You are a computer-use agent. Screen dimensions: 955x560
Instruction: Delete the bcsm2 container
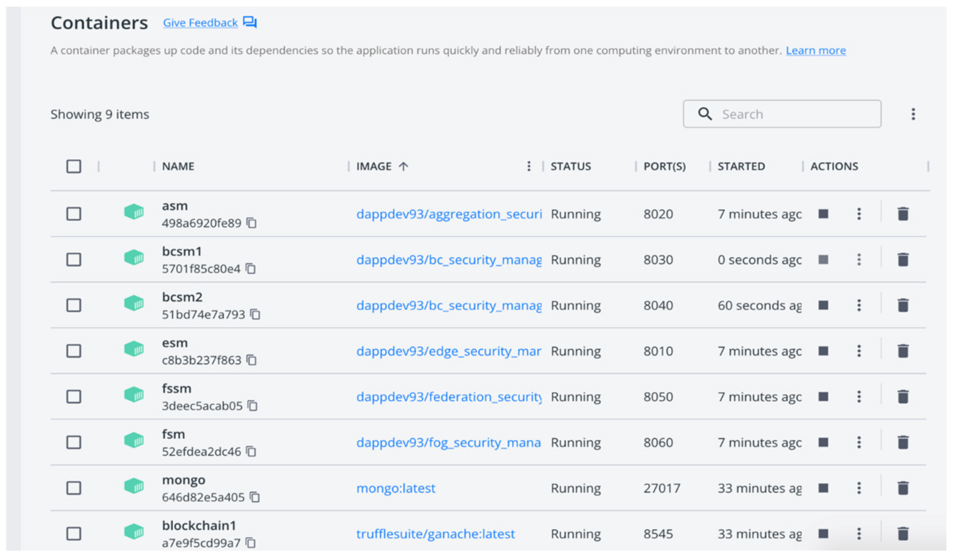click(x=902, y=305)
